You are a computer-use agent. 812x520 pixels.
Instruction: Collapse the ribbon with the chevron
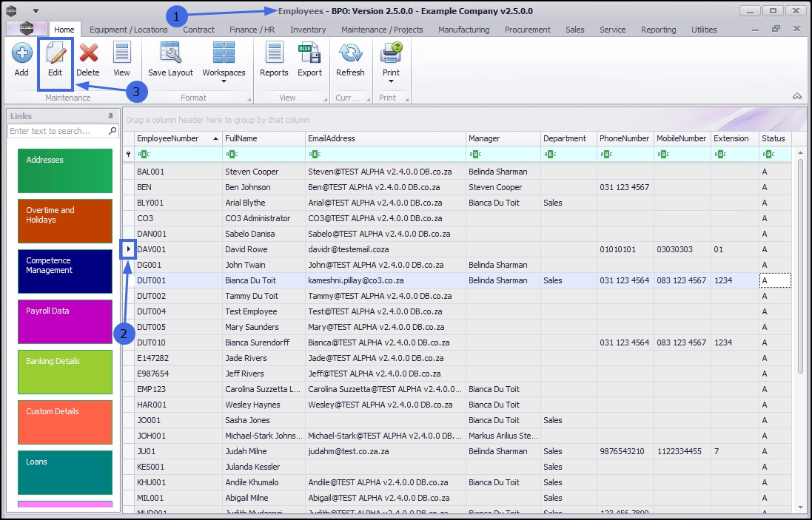pyautogui.click(x=797, y=96)
